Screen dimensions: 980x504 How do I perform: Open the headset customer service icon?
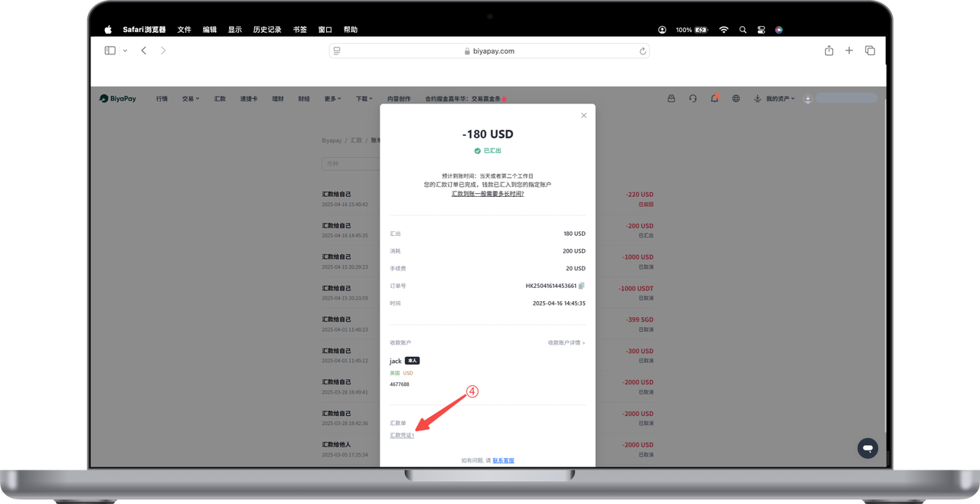pyautogui.click(x=693, y=99)
